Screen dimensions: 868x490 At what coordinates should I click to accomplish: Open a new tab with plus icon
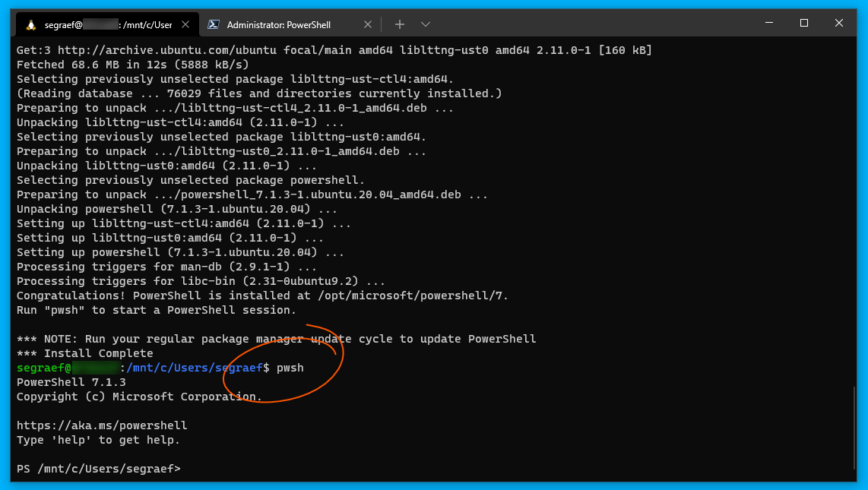pos(400,24)
